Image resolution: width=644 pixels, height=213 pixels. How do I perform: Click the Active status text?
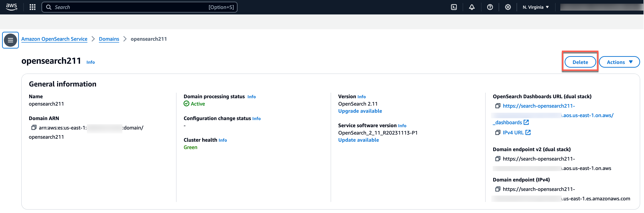(x=198, y=104)
